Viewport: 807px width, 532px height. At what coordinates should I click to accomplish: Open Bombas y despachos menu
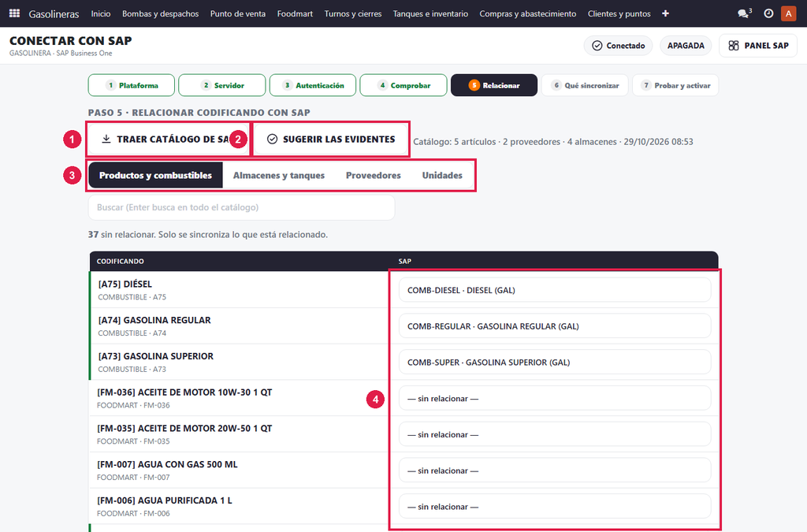click(161, 14)
